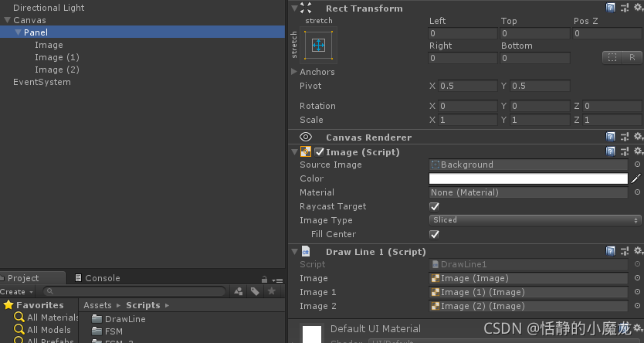This screenshot has width=644, height=343.
Task: Click Assets in the breadcrumb path
Action: pyautogui.click(x=97, y=305)
